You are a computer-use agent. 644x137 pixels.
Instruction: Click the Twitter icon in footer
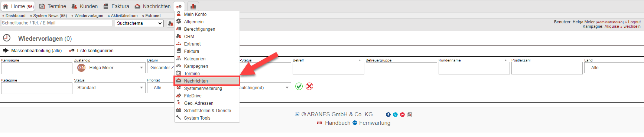coord(395,115)
